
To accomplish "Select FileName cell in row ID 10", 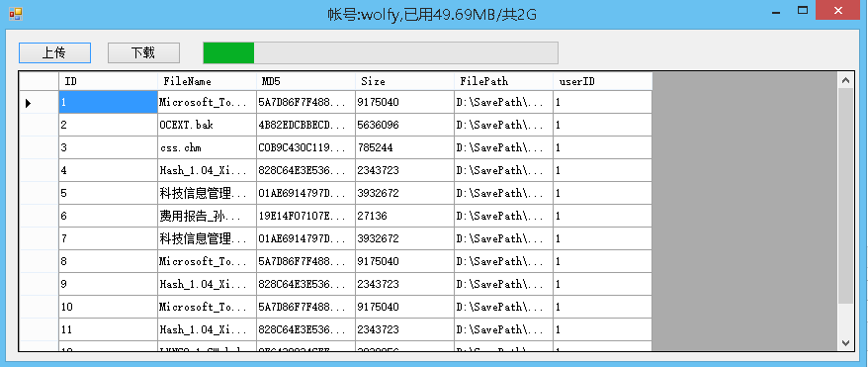I will click(207, 307).
